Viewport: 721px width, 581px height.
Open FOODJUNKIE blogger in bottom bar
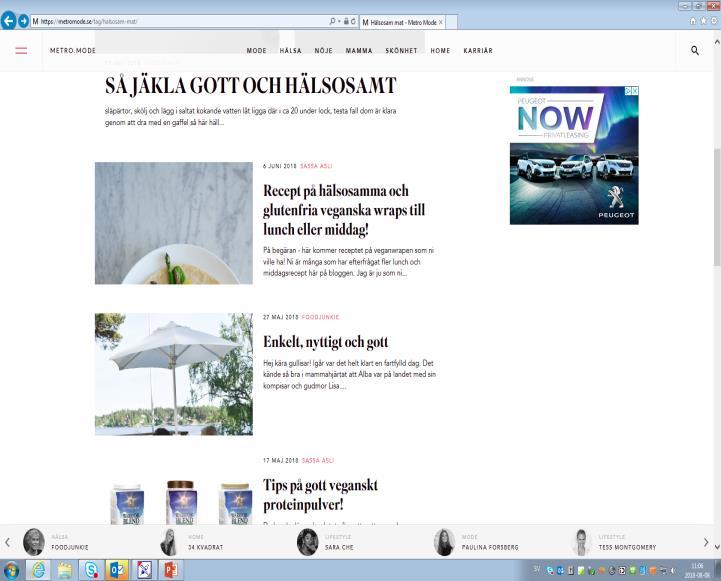(56, 542)
